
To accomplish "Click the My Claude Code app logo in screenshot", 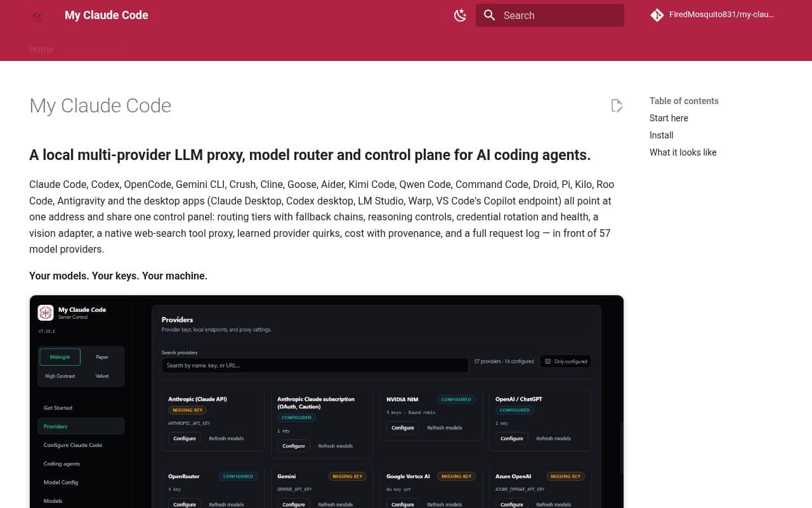I will click(x=46, y=312).
